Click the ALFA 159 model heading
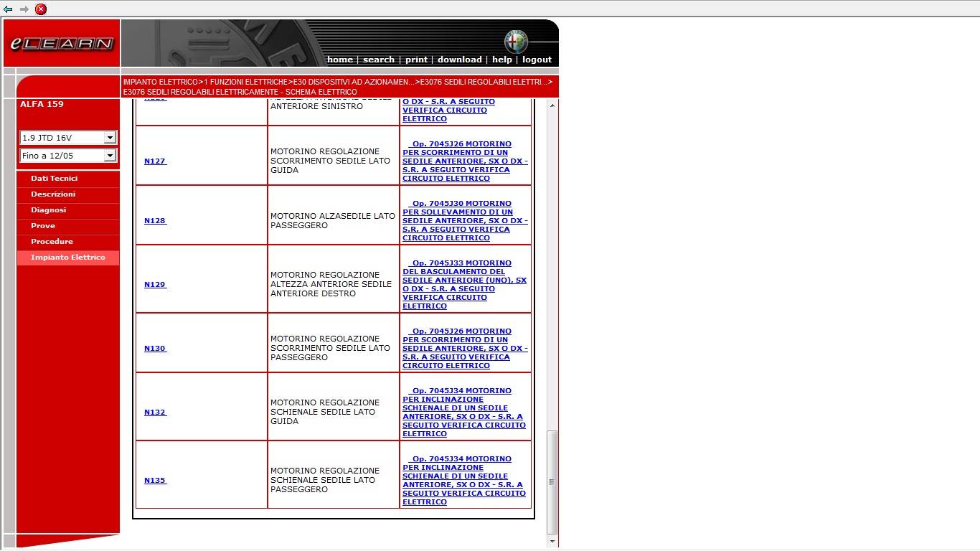The width and height of the screenshot is (980, 551). [42, 105]
